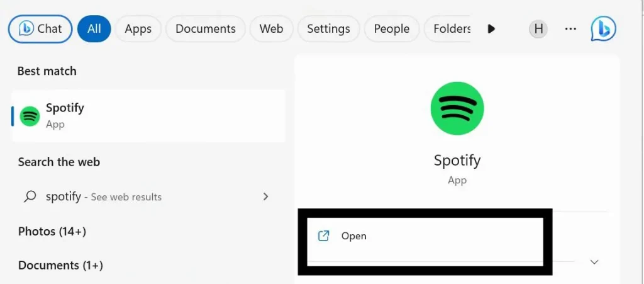Switch to the Web filter
Screen dimensions: 644x284
[272, 29]
